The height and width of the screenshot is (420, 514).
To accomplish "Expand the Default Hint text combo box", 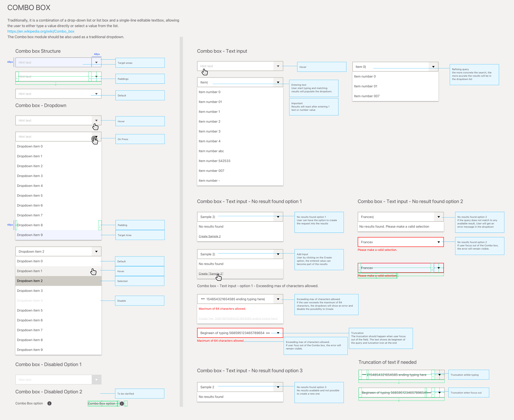I will tap(96, 94).
